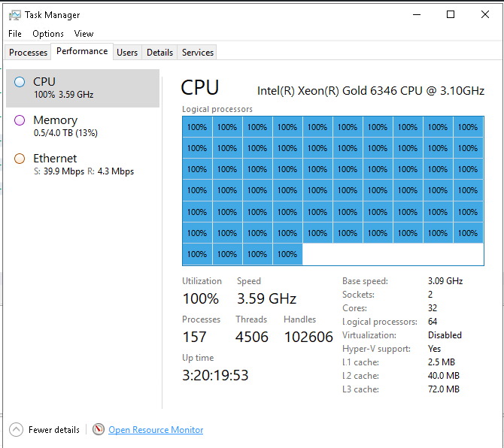Click the L2 cache 40.0 MB value

[x=444, y=375]
